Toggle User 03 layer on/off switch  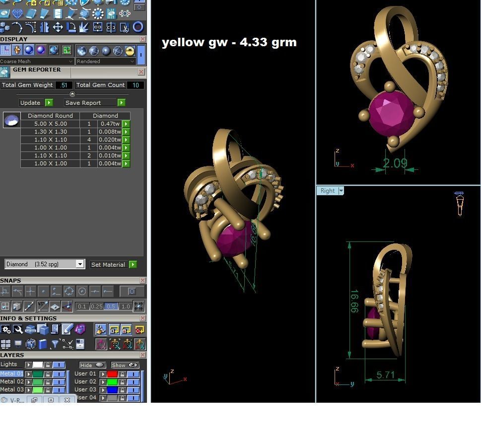[134, 390]
